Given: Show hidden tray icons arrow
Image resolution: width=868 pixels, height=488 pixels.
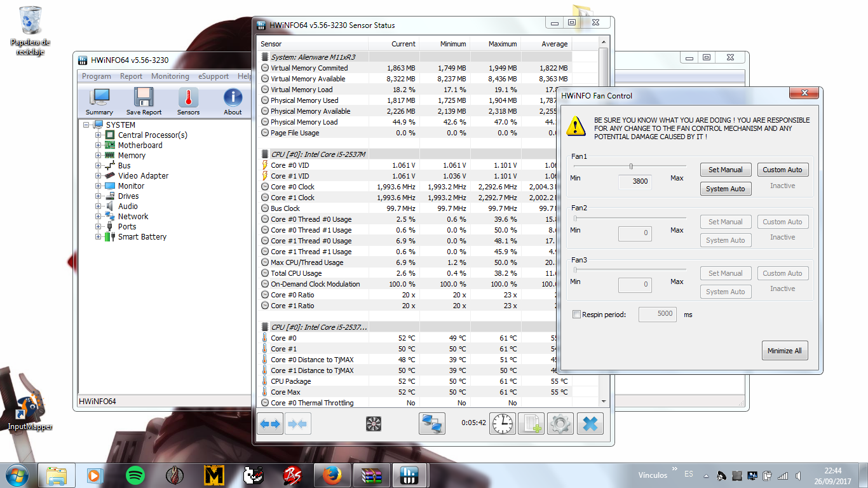Looking at the screenshot, I should tap(706, 475).
